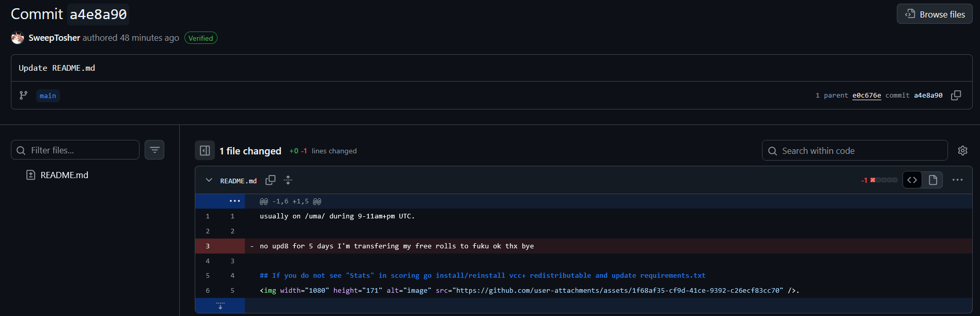
Task: Focus the Search within code field
Action: 855,150
